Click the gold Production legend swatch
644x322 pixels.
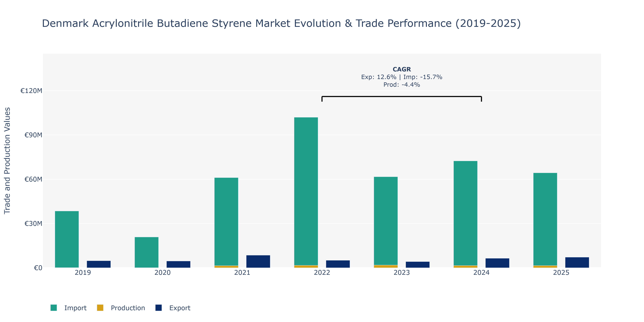coord(100,308)
